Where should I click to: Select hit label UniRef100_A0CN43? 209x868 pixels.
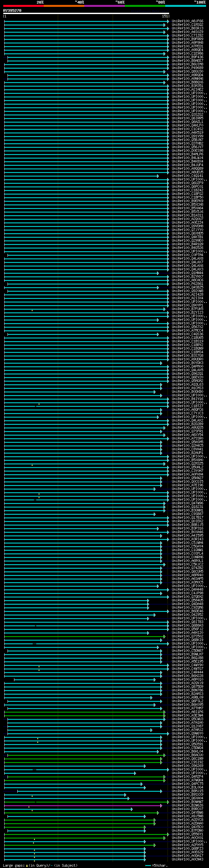187,859
